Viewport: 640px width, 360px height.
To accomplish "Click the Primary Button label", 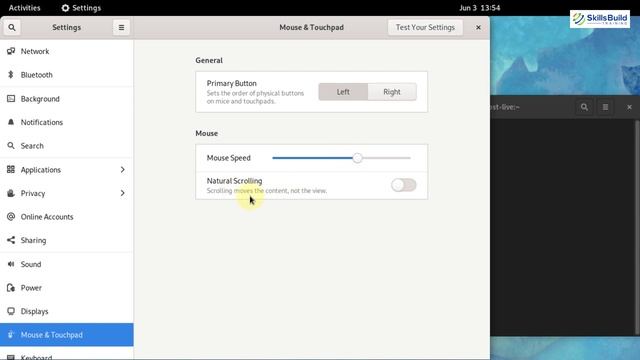I will 231,83.
